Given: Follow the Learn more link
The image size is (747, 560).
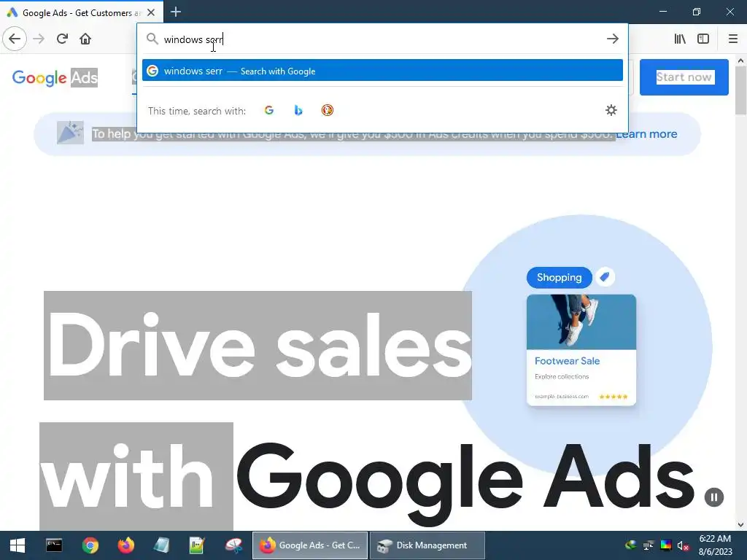Looking at the screenshot, I should tap(646, 134).
